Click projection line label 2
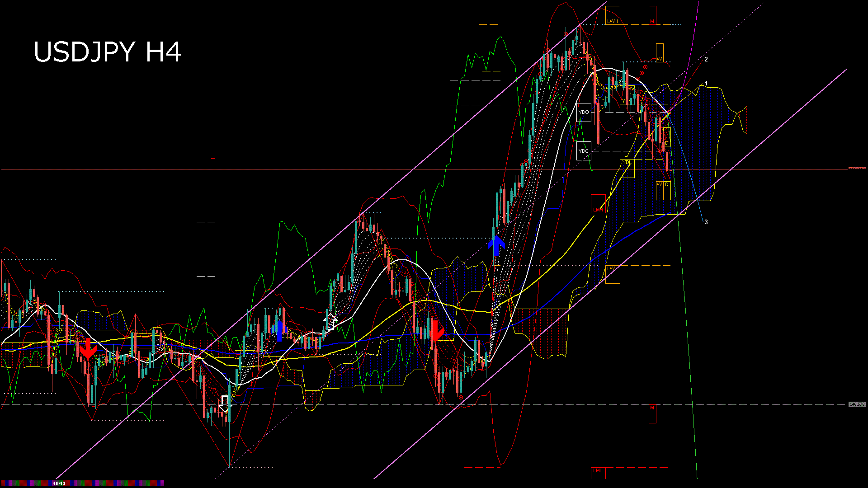This screenshot has width=868, height=488. point(706,59)
